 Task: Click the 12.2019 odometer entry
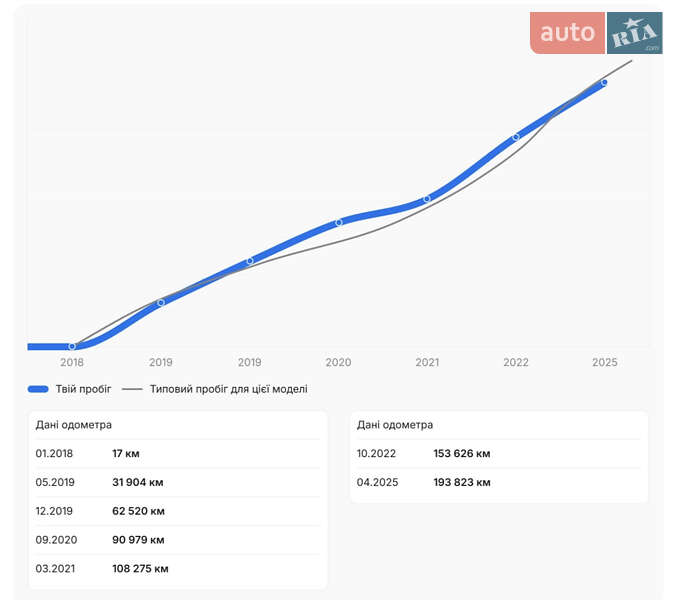tap(177, 511)
